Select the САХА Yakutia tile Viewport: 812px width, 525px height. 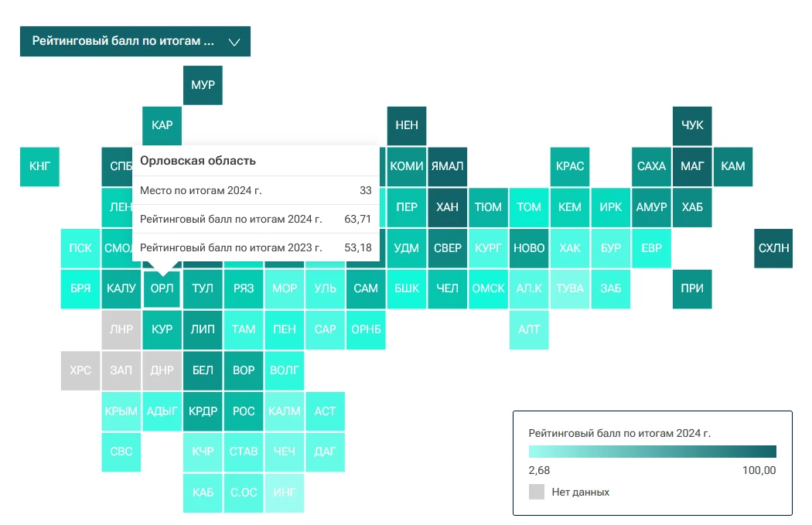click(651, 166)
